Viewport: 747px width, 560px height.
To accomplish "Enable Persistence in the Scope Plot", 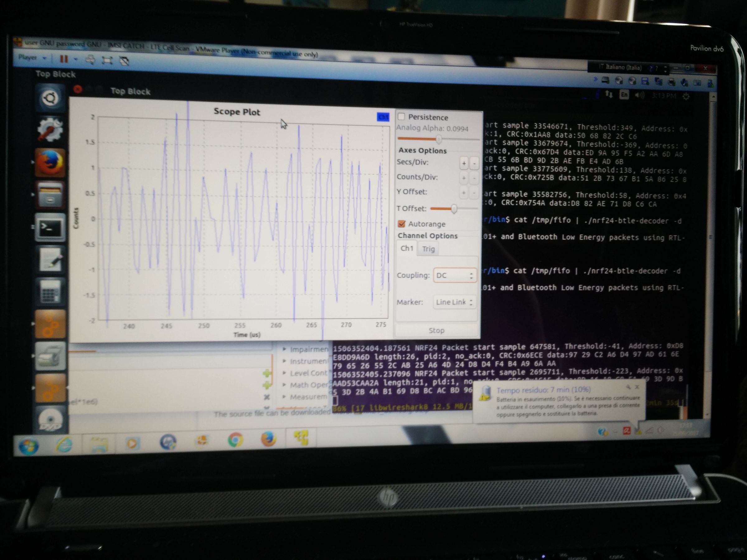I will [402, 117].
